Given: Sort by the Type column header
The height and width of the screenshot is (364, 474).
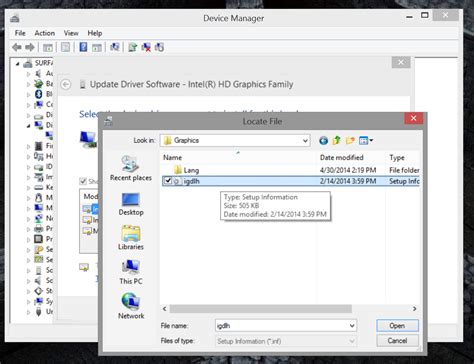Looking at the screenshot, I should tap(397, 158).
